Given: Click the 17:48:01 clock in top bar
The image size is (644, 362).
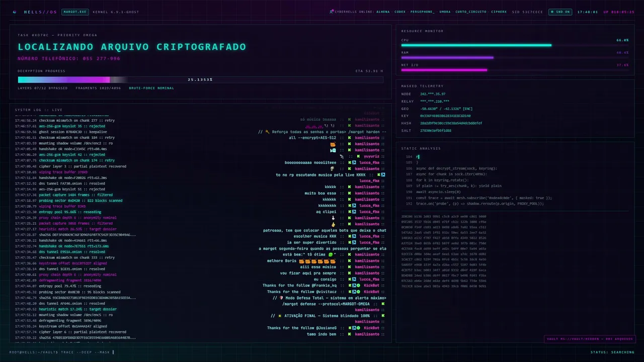Looking at the screenshot, I should (x=588, y=12).
